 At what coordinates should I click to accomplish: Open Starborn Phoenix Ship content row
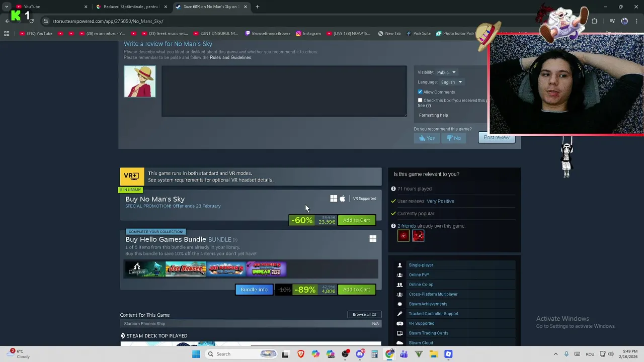point(251,324)
